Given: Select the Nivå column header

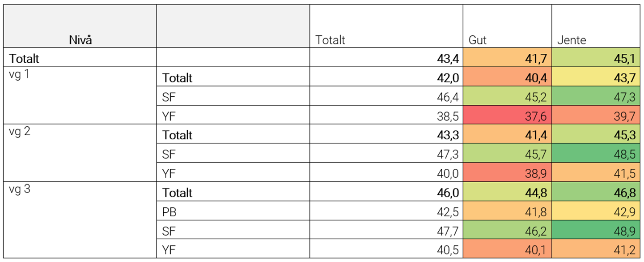Looking at the screenshot, I should [x=80, y=26].
